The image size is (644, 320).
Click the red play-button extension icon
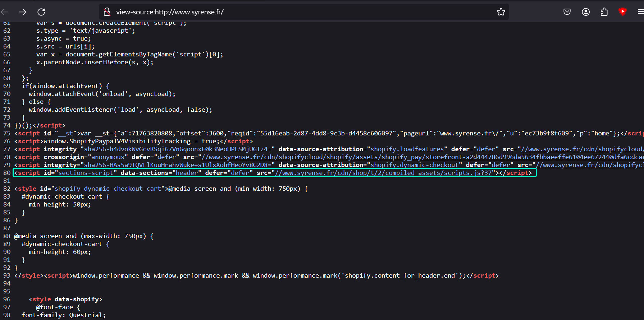pyautogui.click(x=622, y=11)
